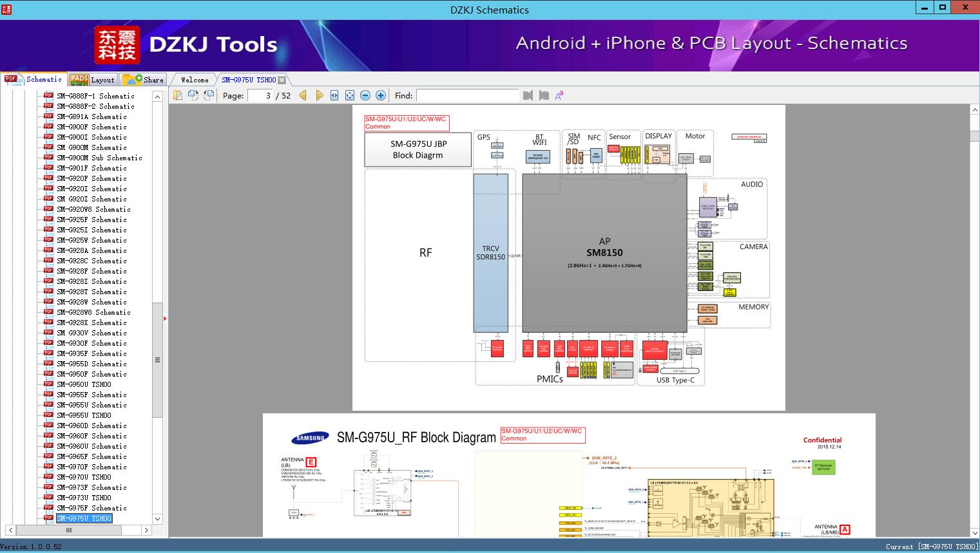Click the PDF icon beside SM-G950F Schematic
The height and width of the screenshot is (553, 980).
(48, 373)
